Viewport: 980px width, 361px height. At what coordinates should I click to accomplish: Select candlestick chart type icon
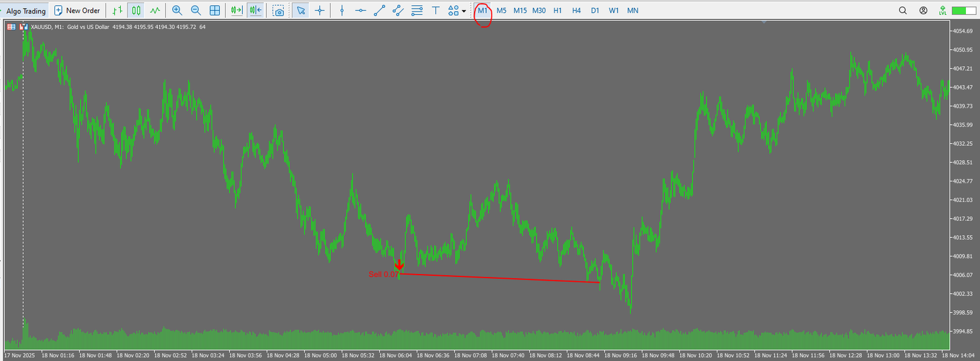click(x=136, y=10)
